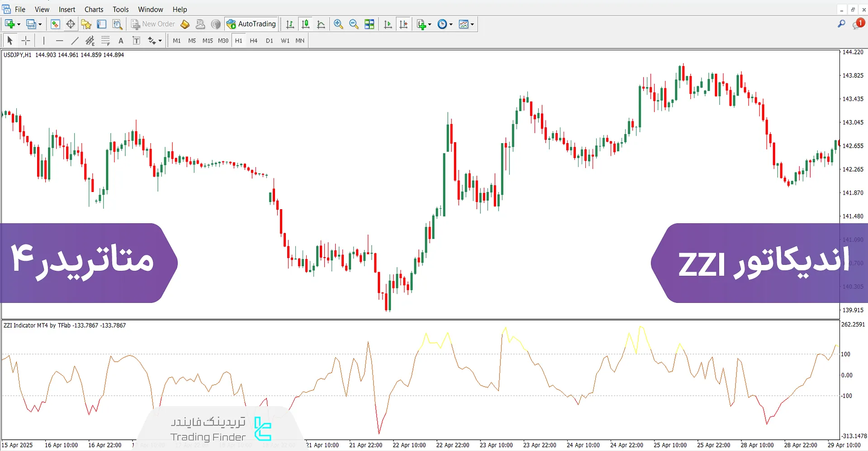Viewport: 868px width, 451px height.
Task: Select the Fibonacci retracement tool
Action: coord(105,41)
